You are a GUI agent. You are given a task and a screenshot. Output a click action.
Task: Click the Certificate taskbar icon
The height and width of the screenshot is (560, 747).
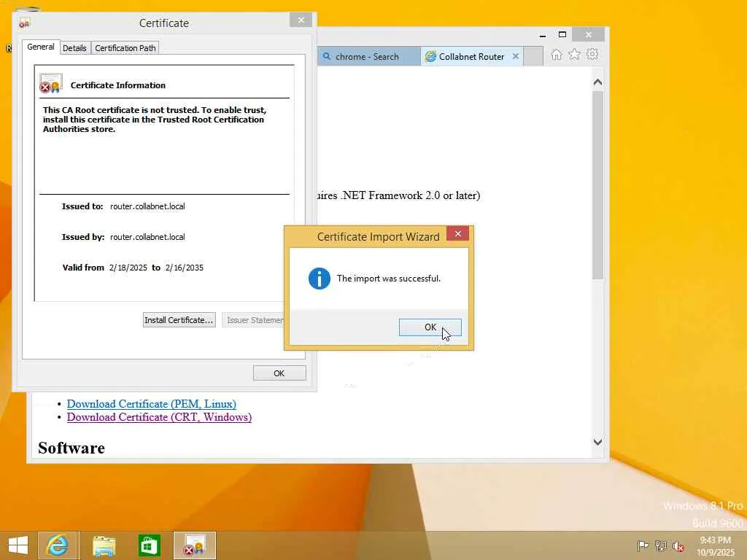195,545
